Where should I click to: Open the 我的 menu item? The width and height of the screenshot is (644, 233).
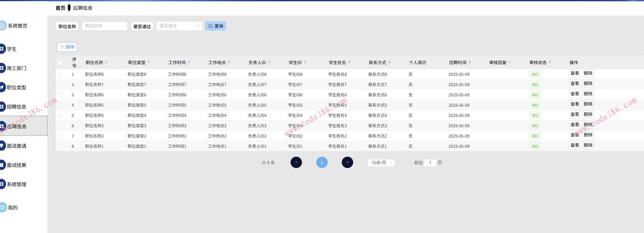(13, 207)
